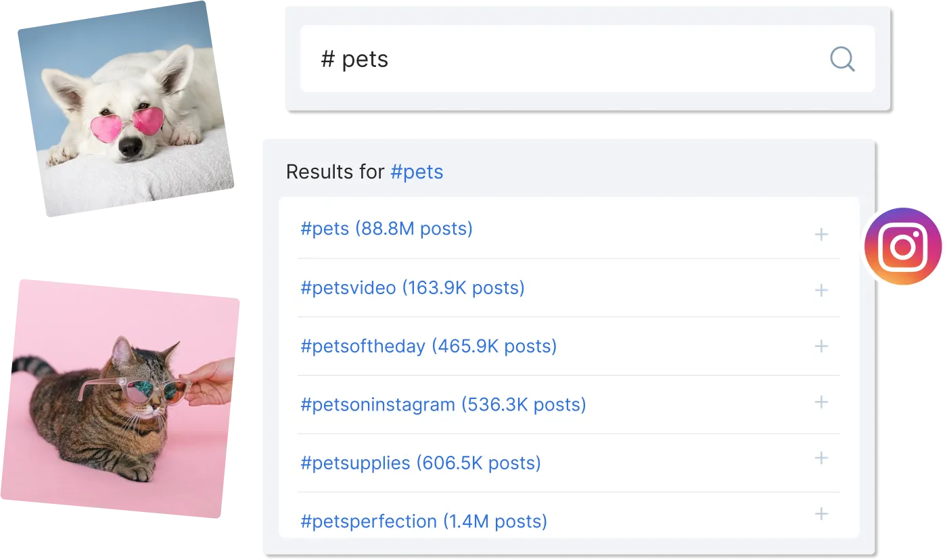Add #petsoftheday using its plus icon
The width and height of the screenshot is (947, 560).
coord(821,346)
